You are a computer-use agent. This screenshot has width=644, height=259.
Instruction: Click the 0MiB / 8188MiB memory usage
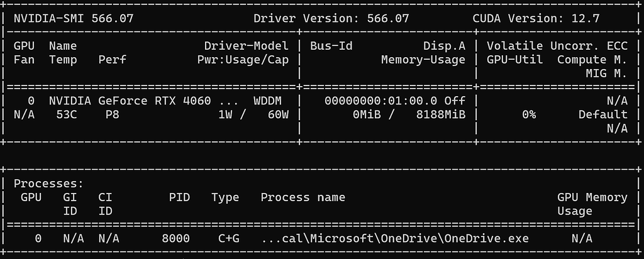coord(409,114)
